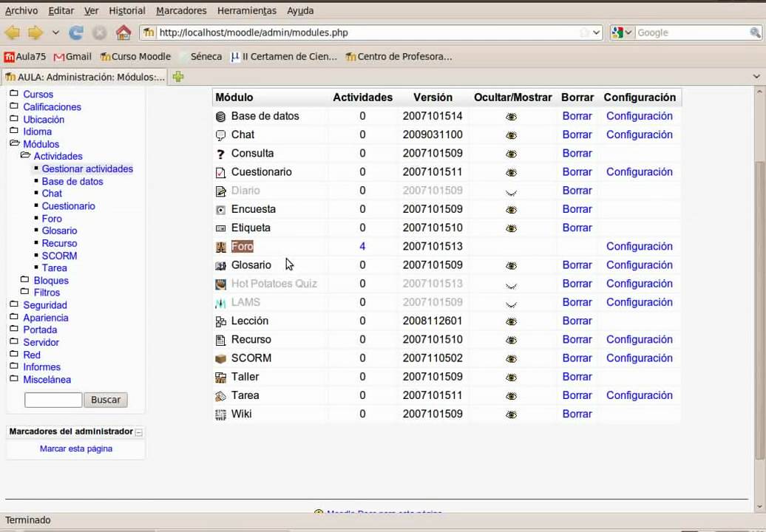766x532 pixels.
Task: Click the LAMS module icon
Action: click(221, 303)
